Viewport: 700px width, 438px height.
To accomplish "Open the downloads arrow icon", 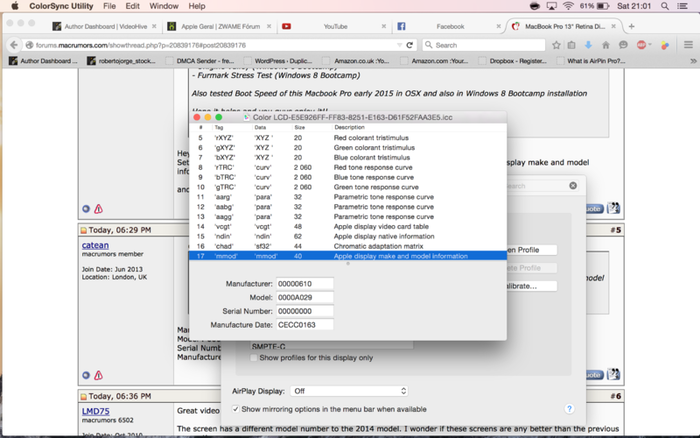I will 588,45.
